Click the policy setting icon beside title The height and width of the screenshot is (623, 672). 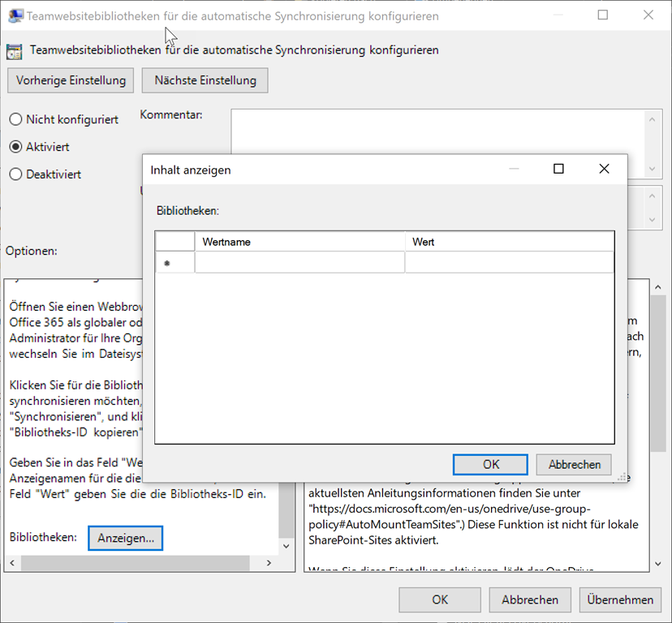14,51
